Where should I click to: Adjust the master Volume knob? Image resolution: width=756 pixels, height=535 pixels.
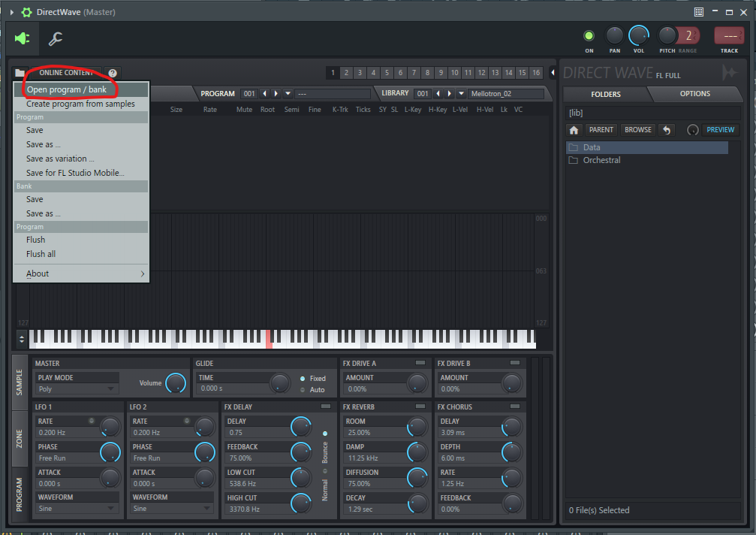175,383
